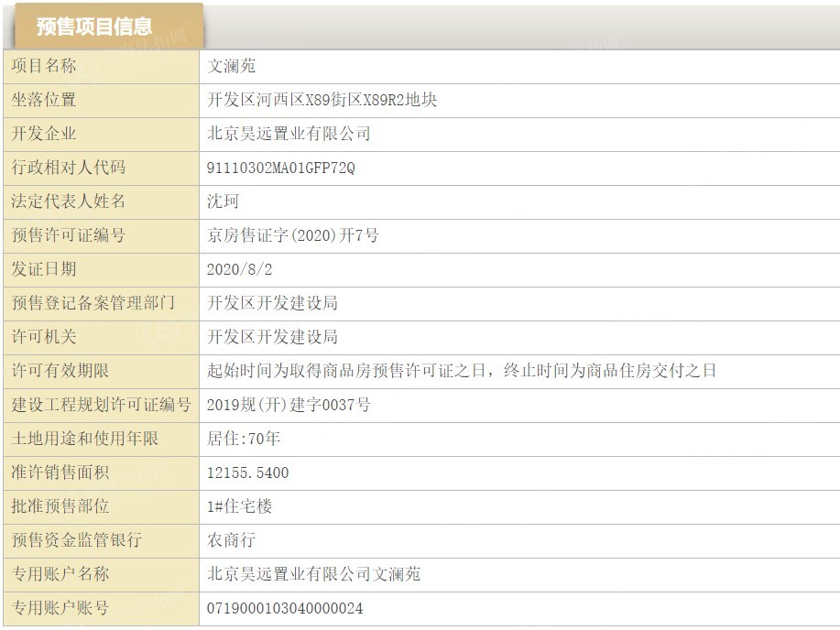Click the 专用账户账号 label
This screenshot has height=630, width=840.
(x=60, y=608)
